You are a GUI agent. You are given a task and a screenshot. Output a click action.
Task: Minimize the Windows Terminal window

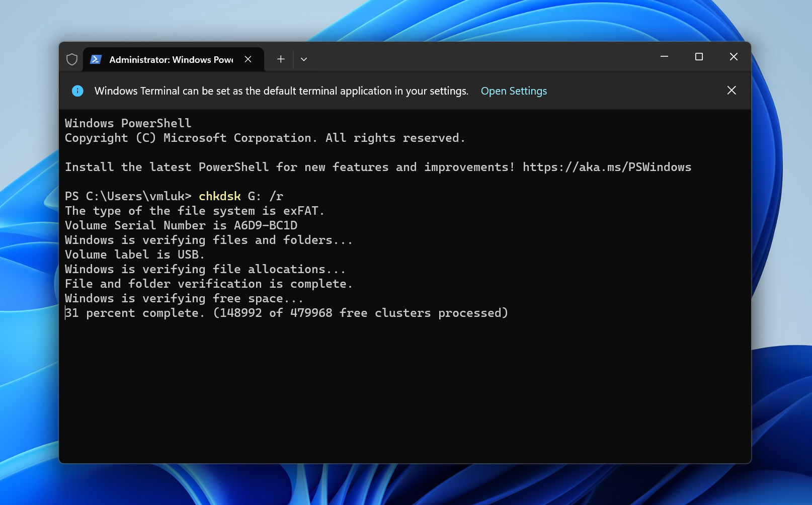pos(664,57)
